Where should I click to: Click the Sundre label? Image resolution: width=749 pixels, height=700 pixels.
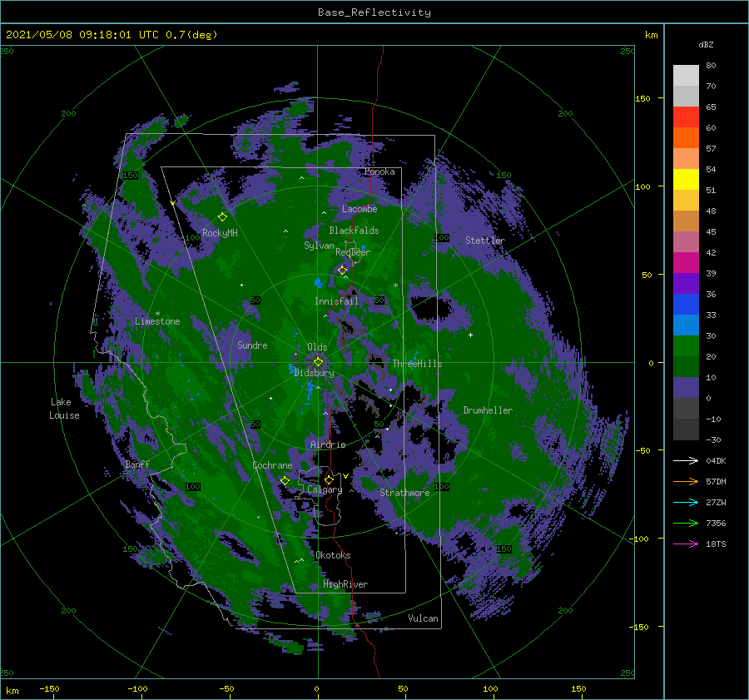pyautogui.click(x=253, y=345)
